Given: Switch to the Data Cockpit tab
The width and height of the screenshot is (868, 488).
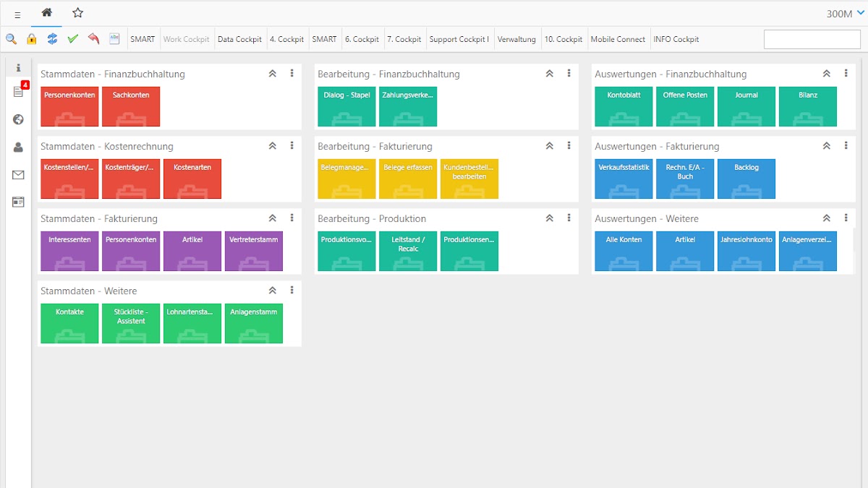Looking at the screenshot, I should click(x=239, y=40).
